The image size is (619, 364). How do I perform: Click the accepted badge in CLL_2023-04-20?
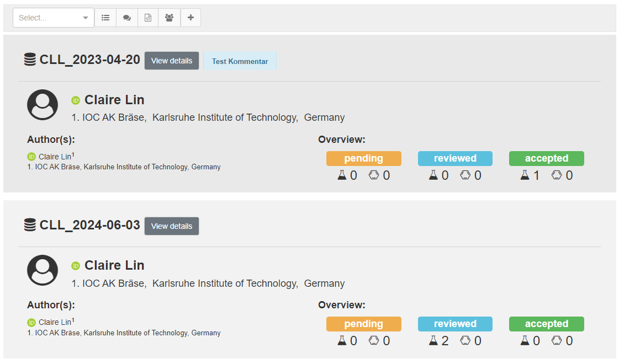pos(546,158)
